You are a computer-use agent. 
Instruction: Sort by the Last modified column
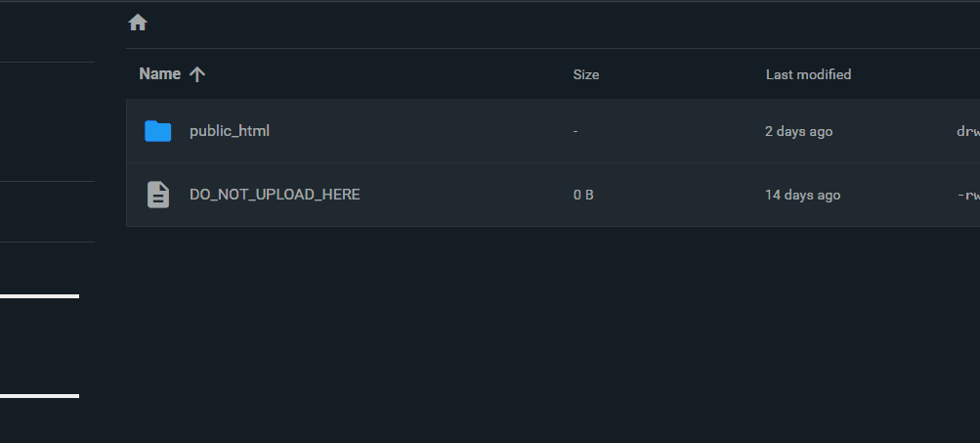(808, 74)
